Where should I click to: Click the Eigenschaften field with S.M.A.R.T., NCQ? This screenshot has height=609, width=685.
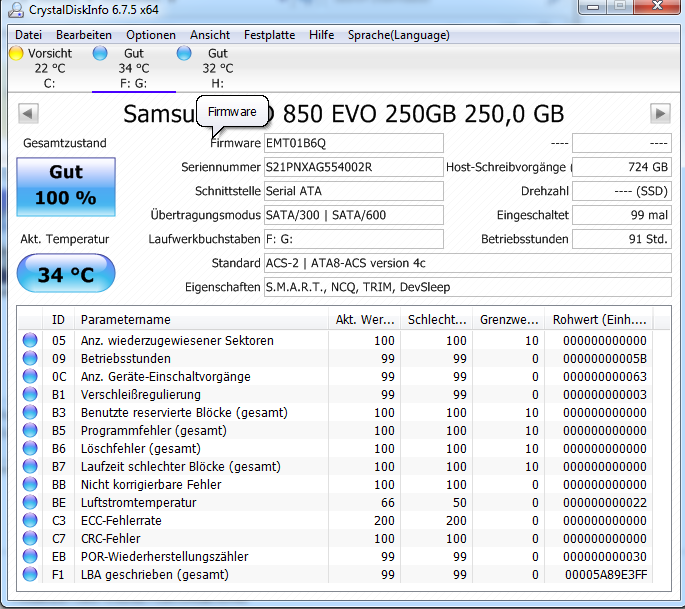pyautogui.click(x=467, y=287)
